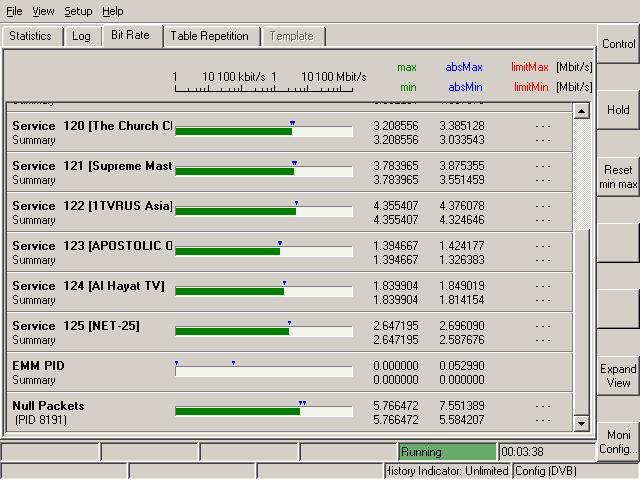Click the Service 122 1TVRUS Asia bitrate bar

[263, 211]
